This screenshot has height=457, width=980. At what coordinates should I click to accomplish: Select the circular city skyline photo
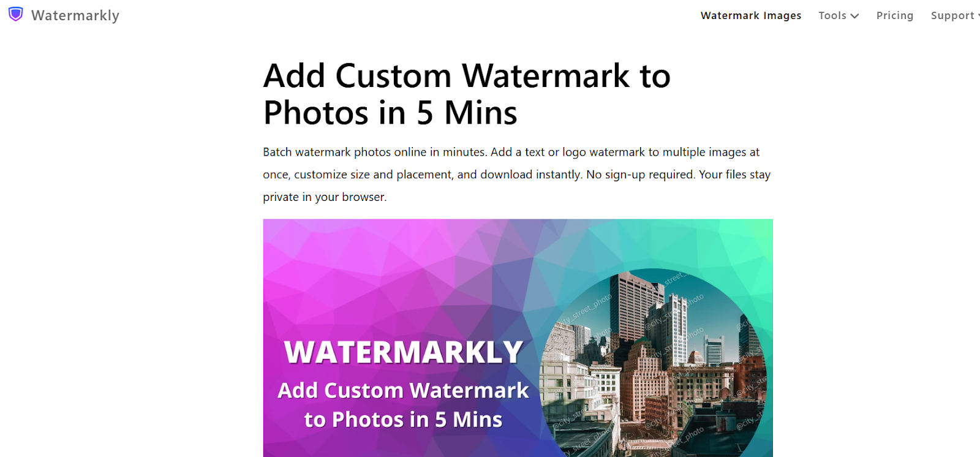click(x=652, y=363)
